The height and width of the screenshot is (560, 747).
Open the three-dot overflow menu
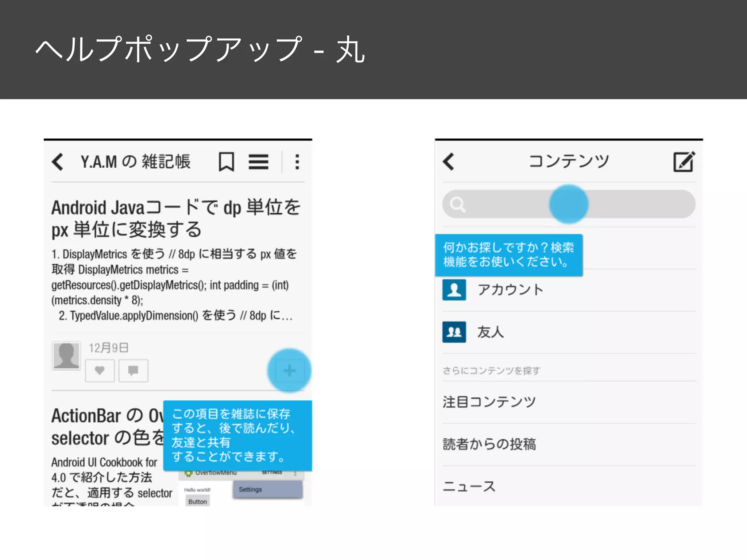coord(297,162)
